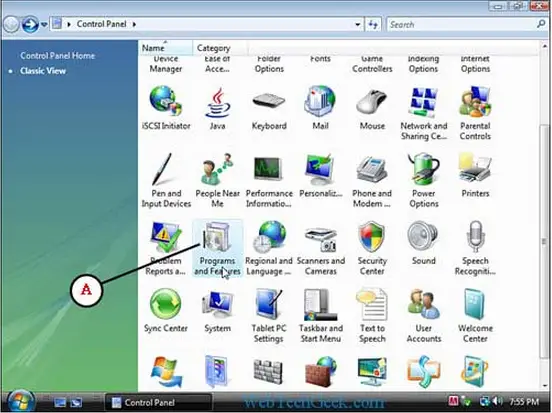Open the Windows Start orb
The height and width of the screenshot is (413, 552).
[20, 401]
